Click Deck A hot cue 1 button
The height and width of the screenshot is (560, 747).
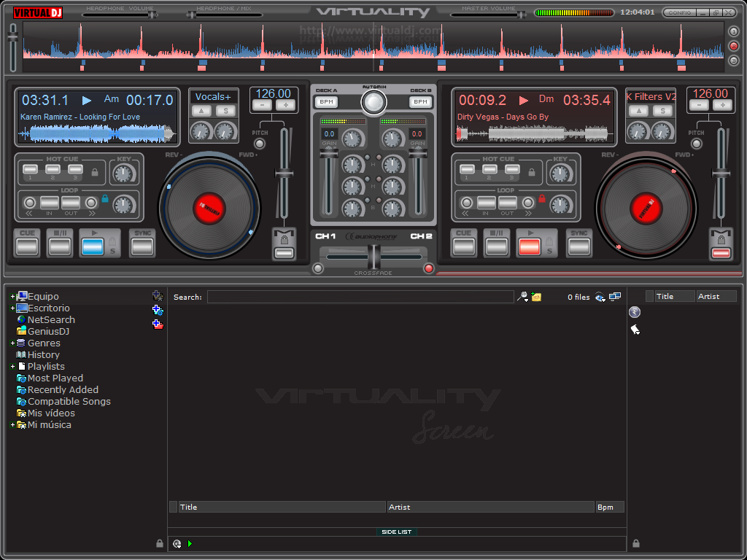pyautogui.click(x=30, y=169)
